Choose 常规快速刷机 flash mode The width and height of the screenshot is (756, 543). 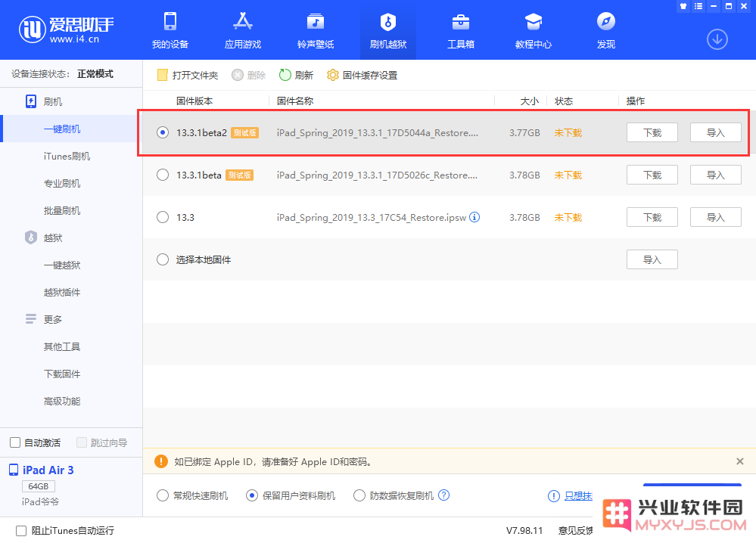pyautogui.click(x=163, y=496)
